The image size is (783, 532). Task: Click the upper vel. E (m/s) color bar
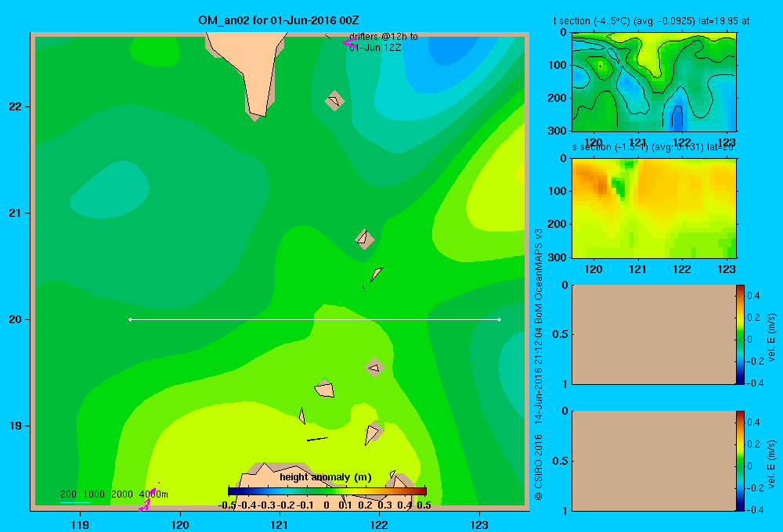coord(740,334)
